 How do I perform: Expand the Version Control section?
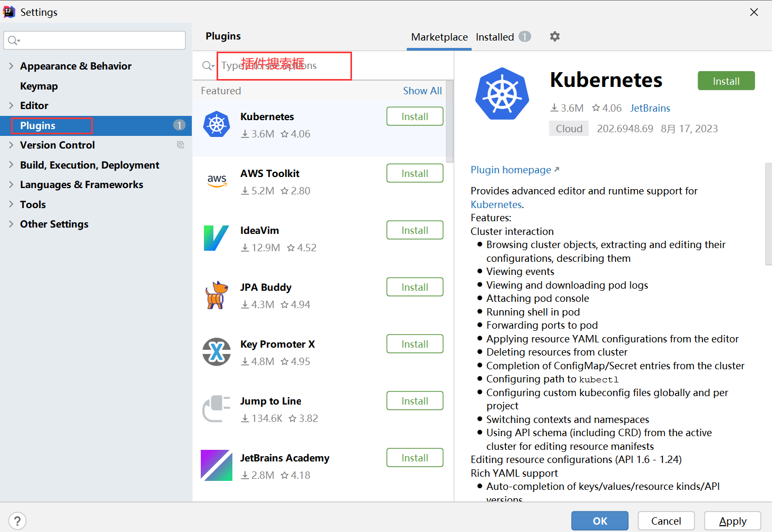pyautogui.click(x=11, y=145)
